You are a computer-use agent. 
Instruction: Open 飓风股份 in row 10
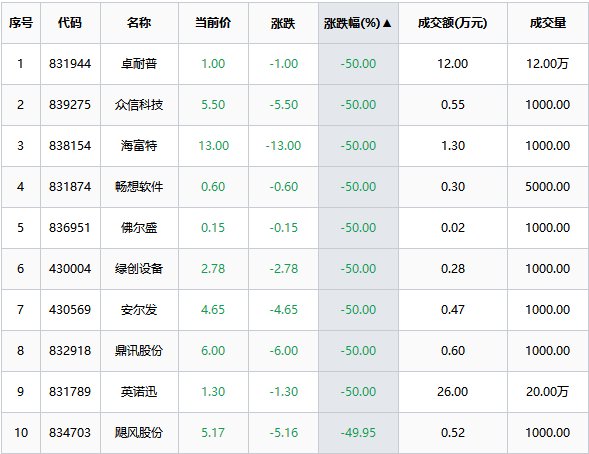139,433
